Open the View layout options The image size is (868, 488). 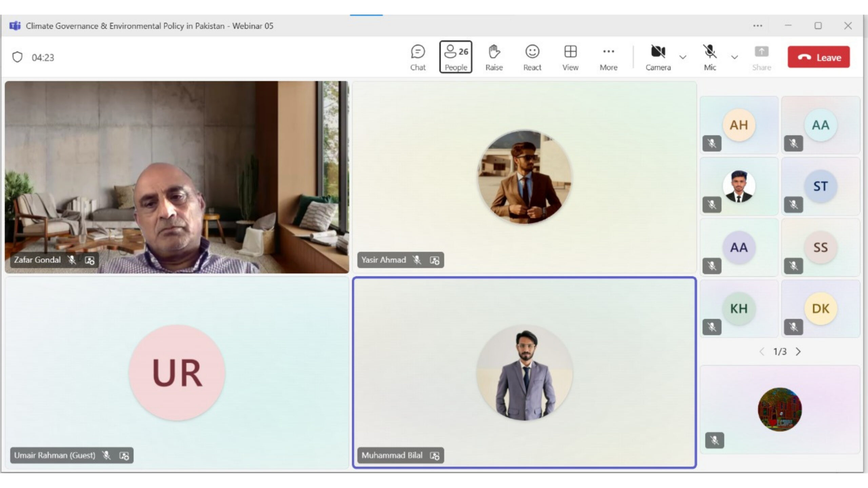[x=570, y=57]
